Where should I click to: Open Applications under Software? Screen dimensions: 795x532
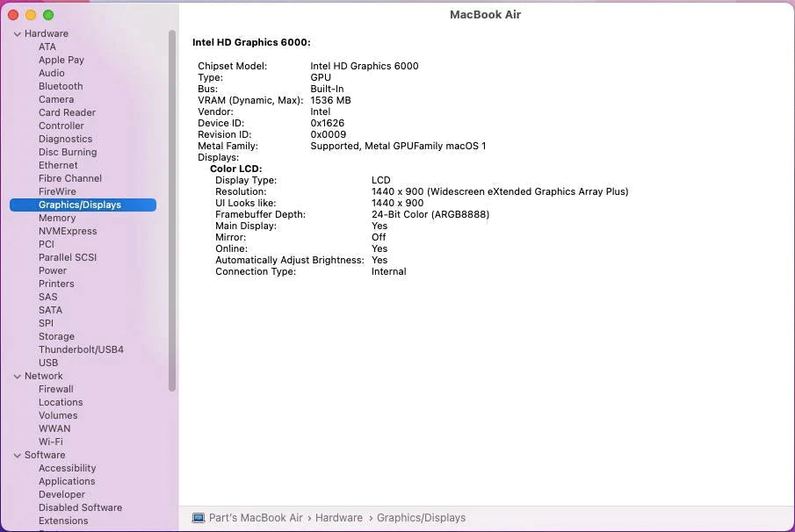click(x=66, y=481)
